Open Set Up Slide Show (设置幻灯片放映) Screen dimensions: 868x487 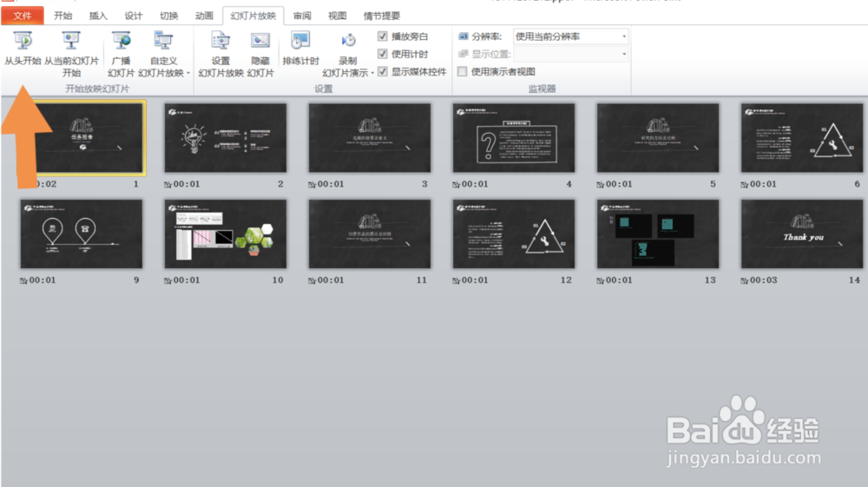tap(220, 54)
